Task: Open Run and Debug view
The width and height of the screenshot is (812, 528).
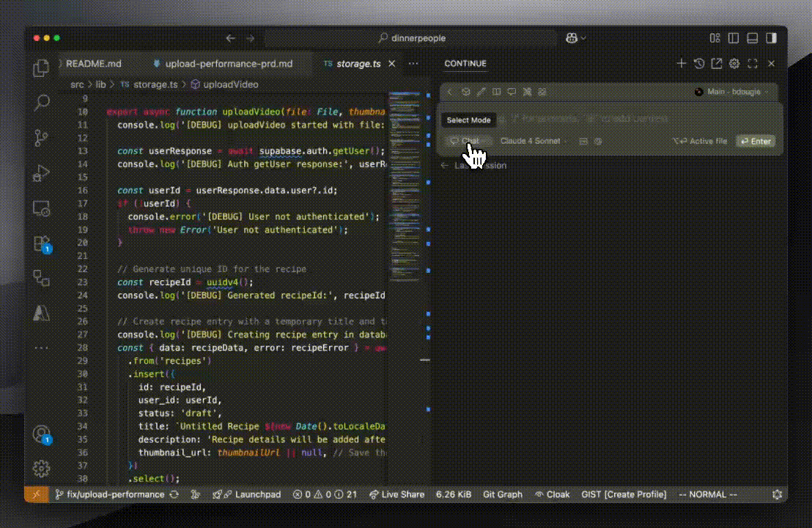Action: point(41,173)
